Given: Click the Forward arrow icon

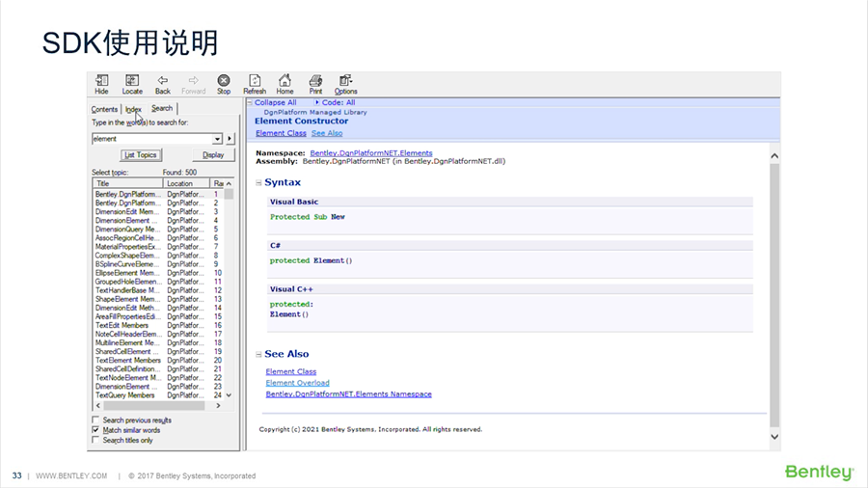Looking at the screenshot, I should pos(193,84).
